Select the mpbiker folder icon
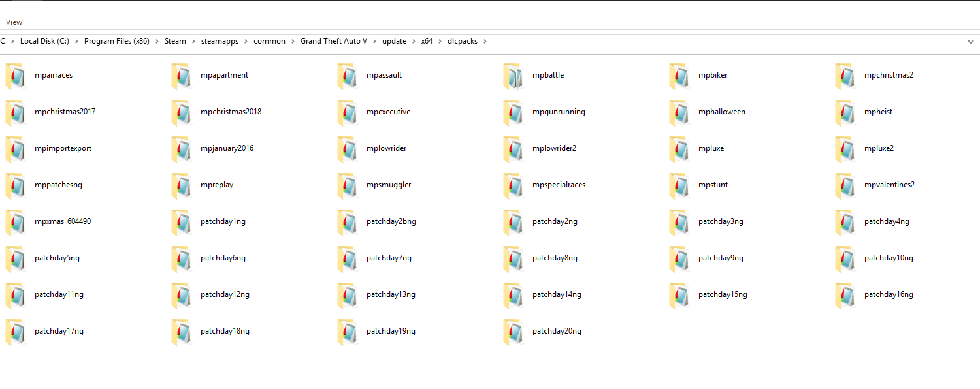The image size is (980, 389). pyautogui.click(x=679, y=76)
